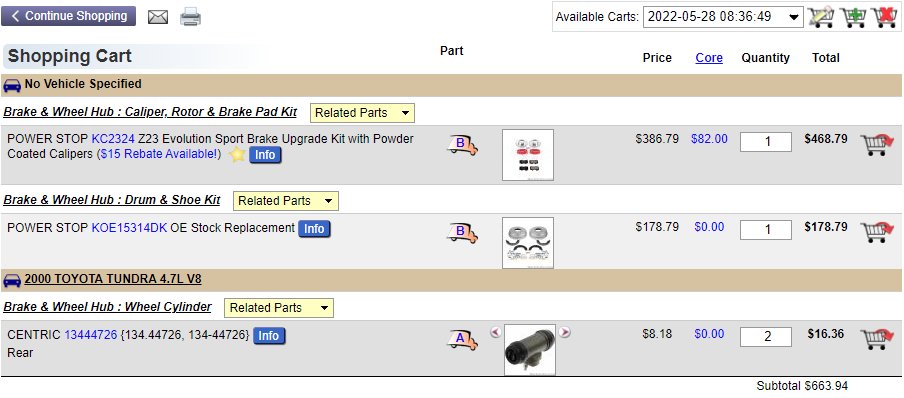Click the KC2324 brake kit thumbnail
Viewport: 904px width, 398px height.
point(528,155)
